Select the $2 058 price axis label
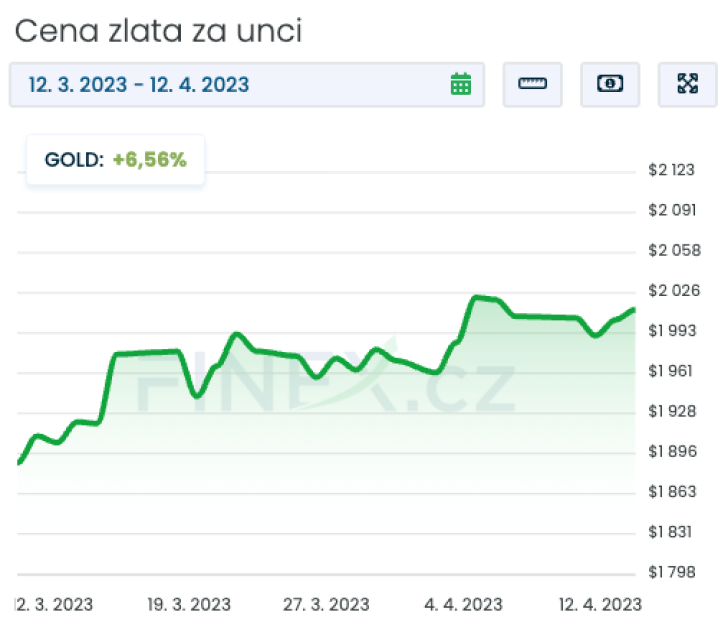 pos(674,250)
